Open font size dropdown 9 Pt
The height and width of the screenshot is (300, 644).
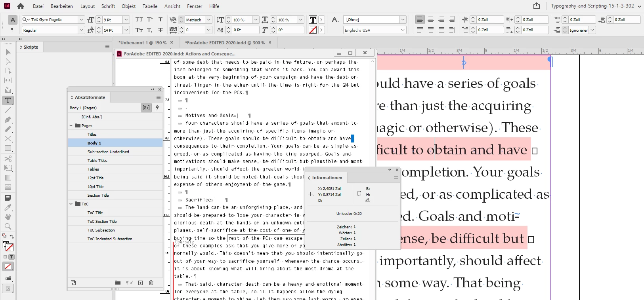[126, 19]
